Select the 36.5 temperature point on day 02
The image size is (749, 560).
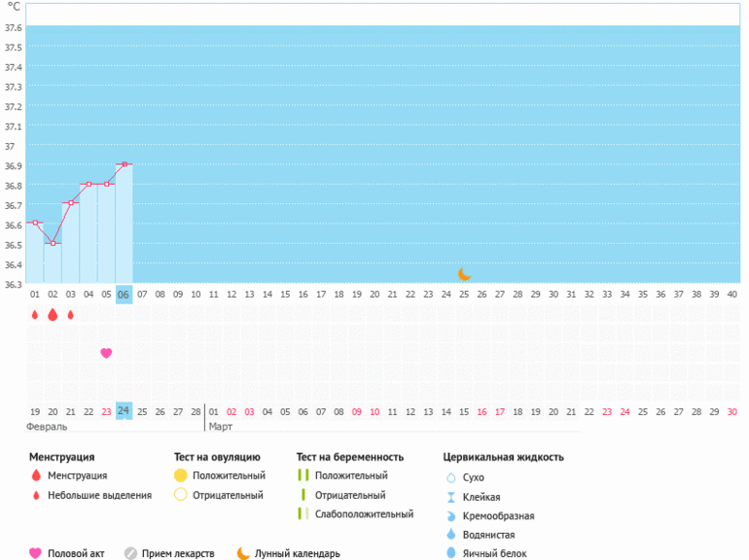coord(53,243)
